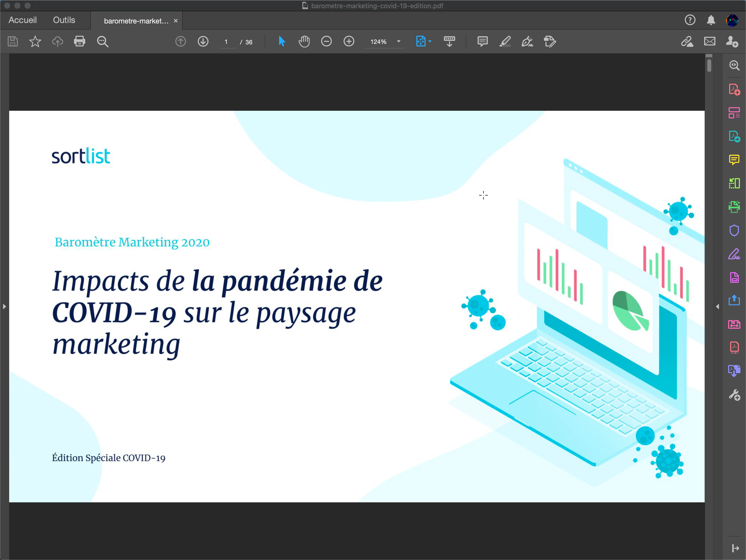Open the Help question mark
Screen dimensions: 746x560
pos(690,20)
